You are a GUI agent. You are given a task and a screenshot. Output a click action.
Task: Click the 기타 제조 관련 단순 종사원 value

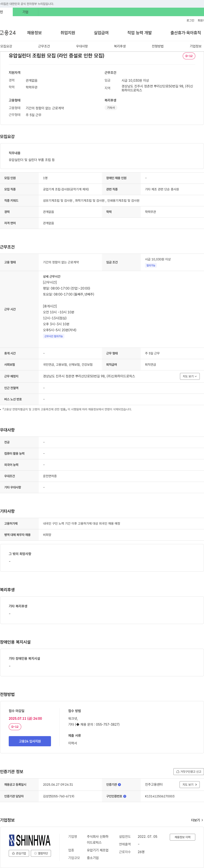tap(162, 189)
